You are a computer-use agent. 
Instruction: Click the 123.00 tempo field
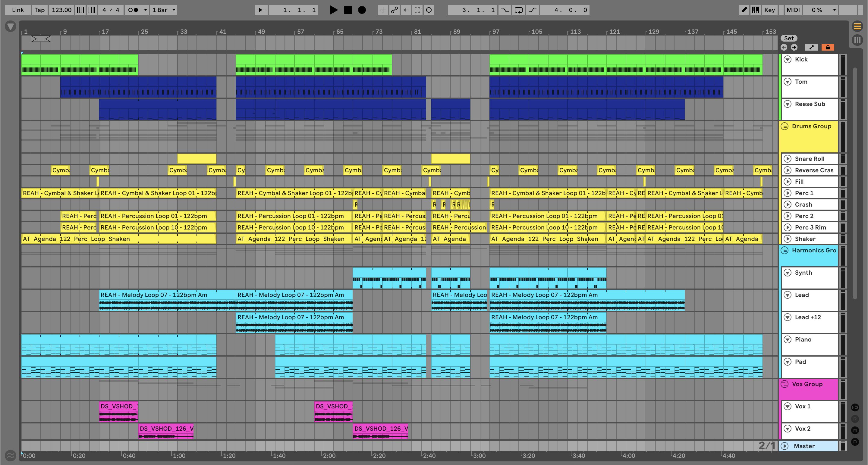[x=61, y=10]
